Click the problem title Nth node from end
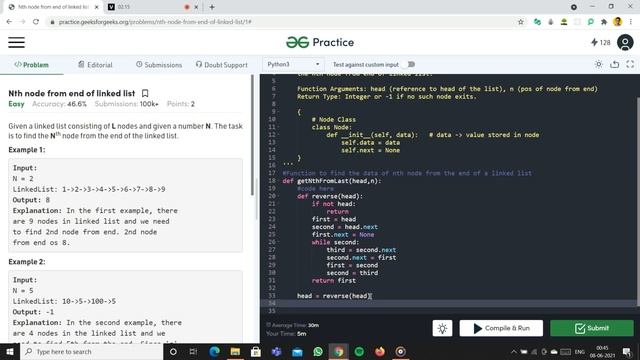The image size is (640, 360). 71,93
